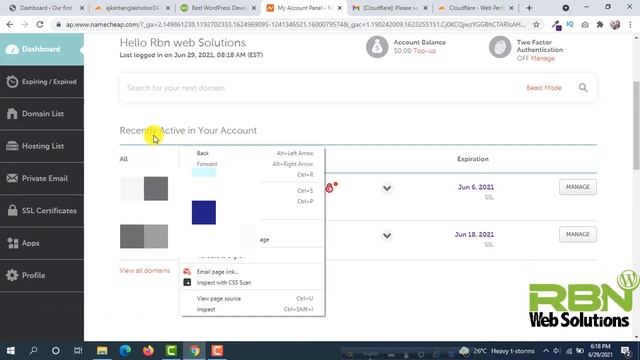Click the Expiration column header

point(473,159)
